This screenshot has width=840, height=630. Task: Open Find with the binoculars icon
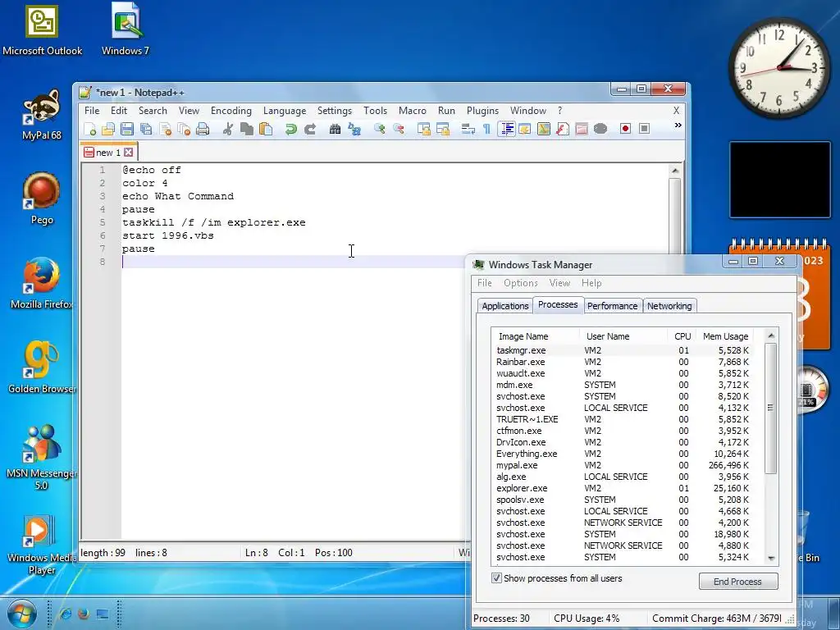[335, 129]
